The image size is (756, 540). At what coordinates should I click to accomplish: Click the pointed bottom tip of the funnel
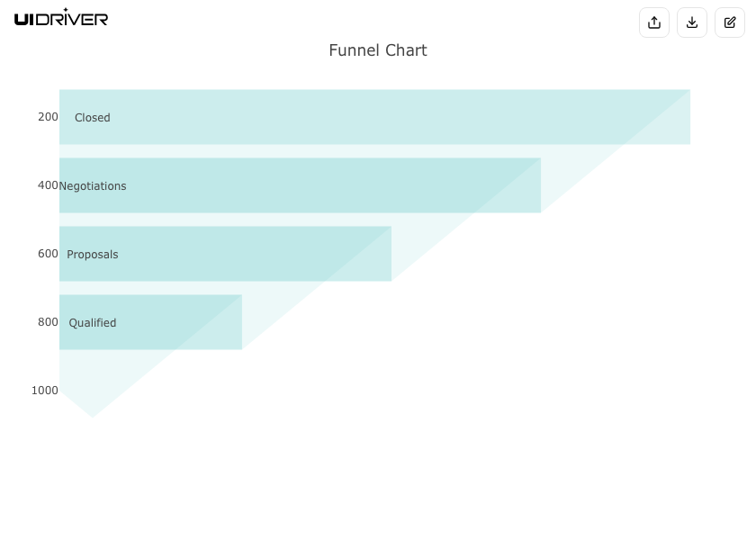[x=93, y=414]
